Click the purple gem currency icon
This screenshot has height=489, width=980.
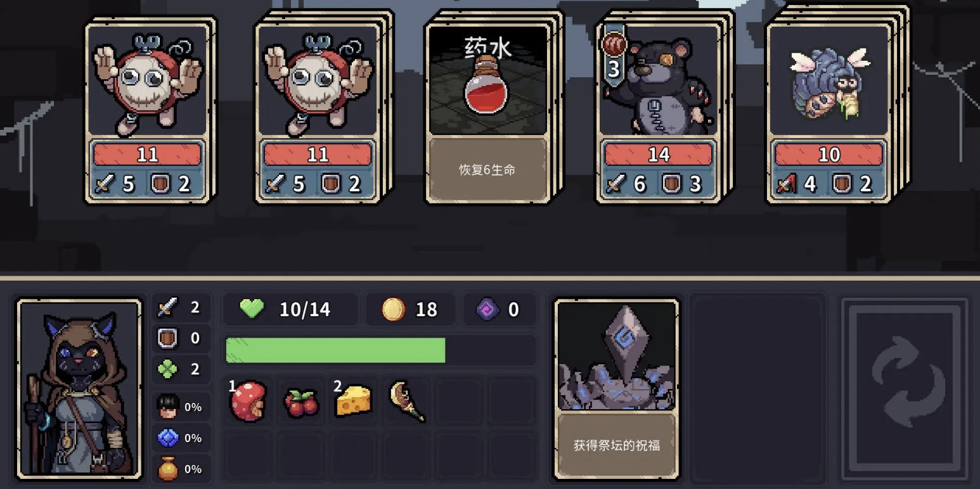[488, 309]
